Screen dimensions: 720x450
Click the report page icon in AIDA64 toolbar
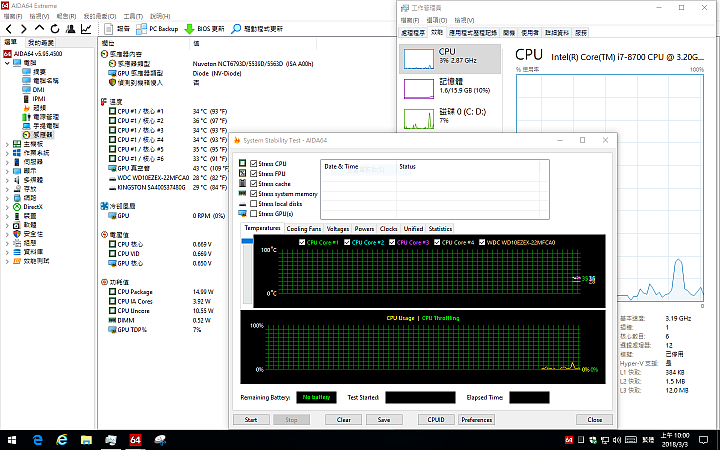pos(108,29)
